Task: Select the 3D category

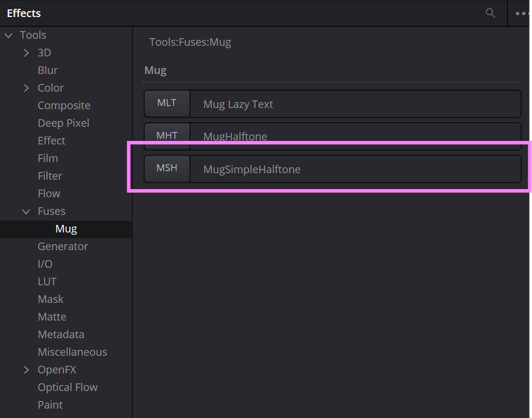Action: [44, 53]
